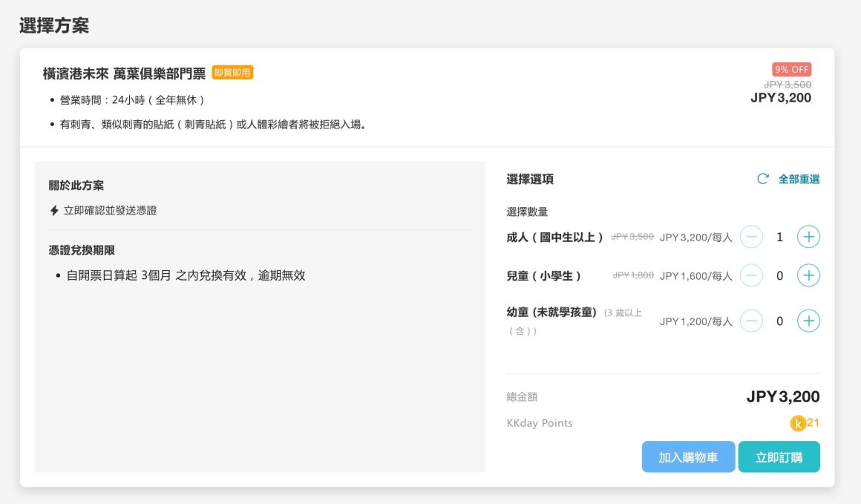Image resolution: width=861 pixels, height=504 pixels.
Task: Click 營業時間：24小時 bullet text
Action: [x=132, y=100]
